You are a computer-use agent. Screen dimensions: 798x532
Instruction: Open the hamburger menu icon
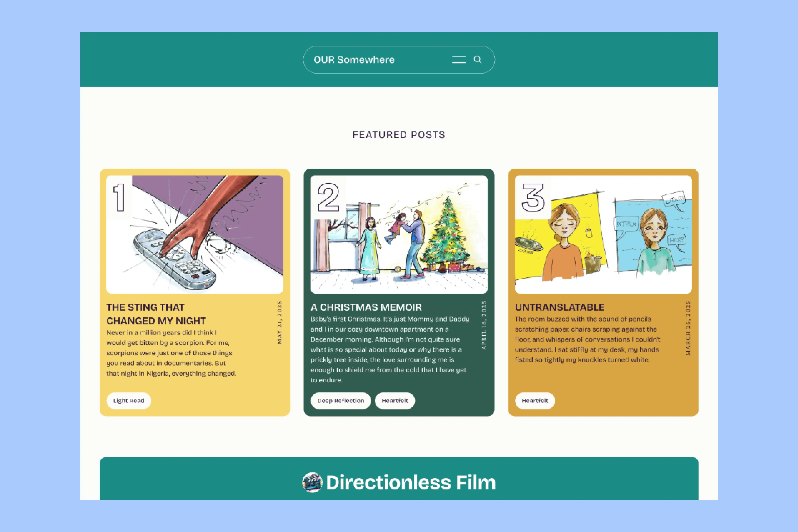(x=459, y=60)
